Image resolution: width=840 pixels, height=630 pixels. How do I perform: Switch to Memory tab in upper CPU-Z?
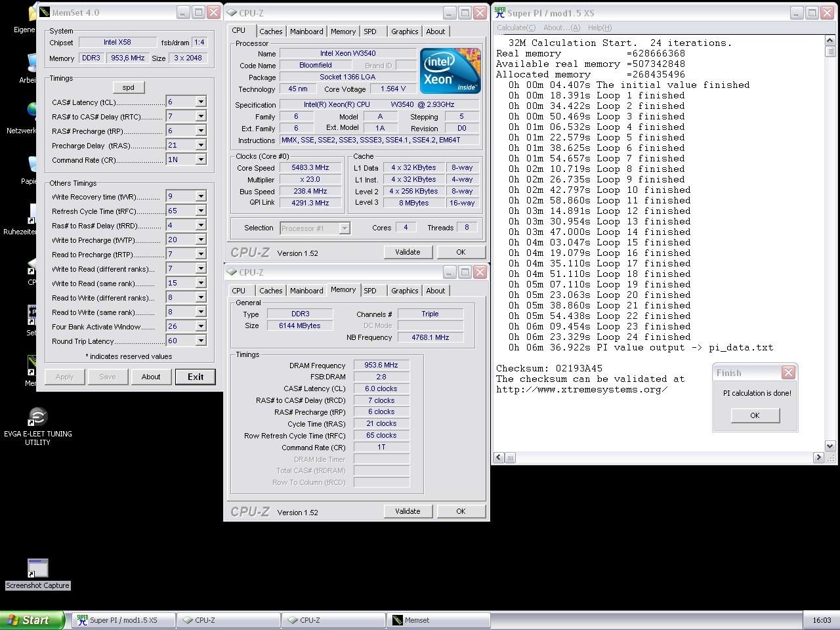tap(343, 31)
